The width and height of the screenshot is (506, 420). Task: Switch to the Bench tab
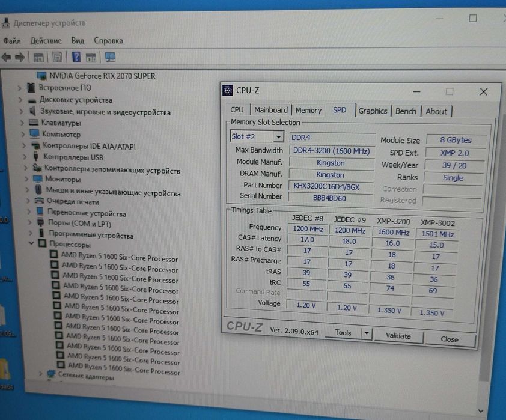(406, 111)
